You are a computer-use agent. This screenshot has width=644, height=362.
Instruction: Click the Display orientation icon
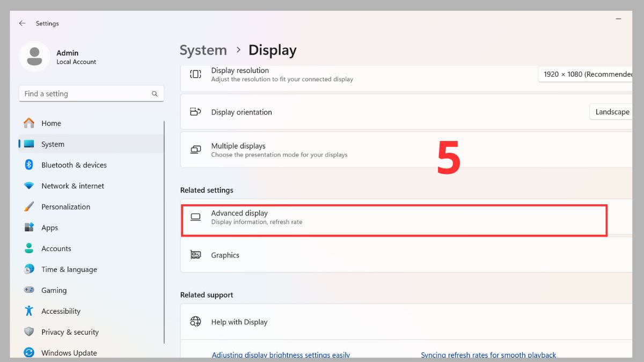click(195, 112)
